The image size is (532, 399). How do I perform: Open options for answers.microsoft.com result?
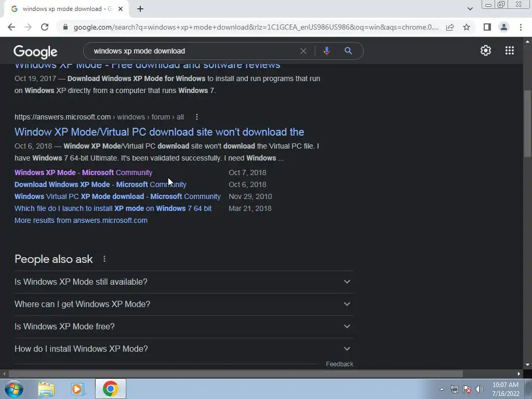[197, 117]
